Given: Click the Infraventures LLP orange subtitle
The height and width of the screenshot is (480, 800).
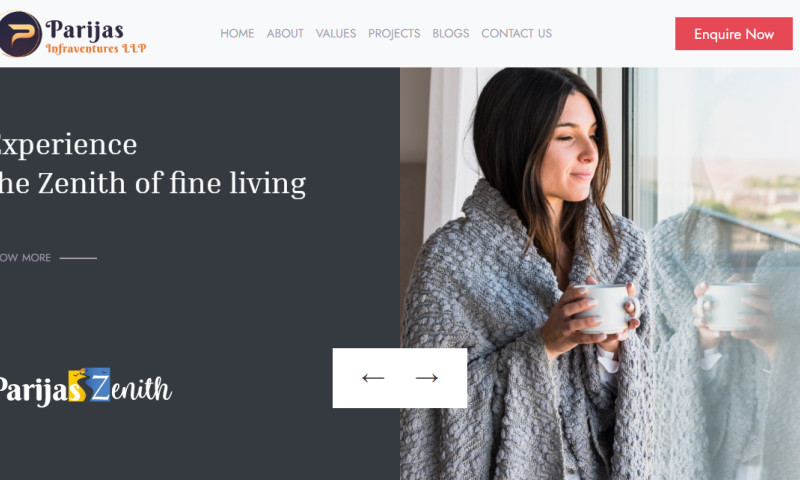Looking at the screenshot, I should [96, 48].
